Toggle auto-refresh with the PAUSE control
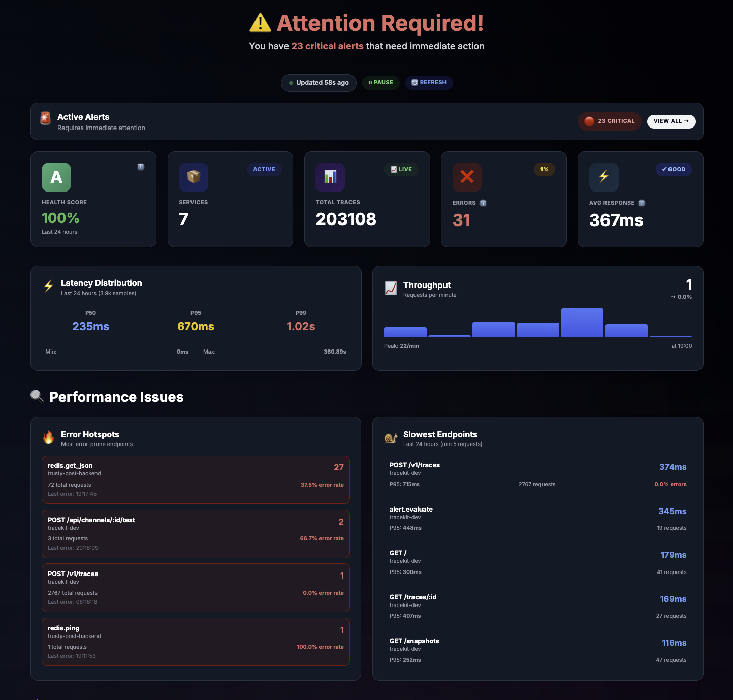 pos(380,82)
